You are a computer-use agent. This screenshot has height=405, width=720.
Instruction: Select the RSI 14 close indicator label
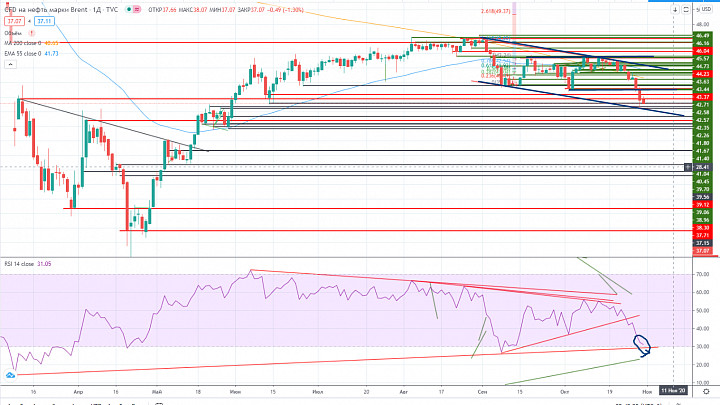pyautogui.click(x=19, y=264)
